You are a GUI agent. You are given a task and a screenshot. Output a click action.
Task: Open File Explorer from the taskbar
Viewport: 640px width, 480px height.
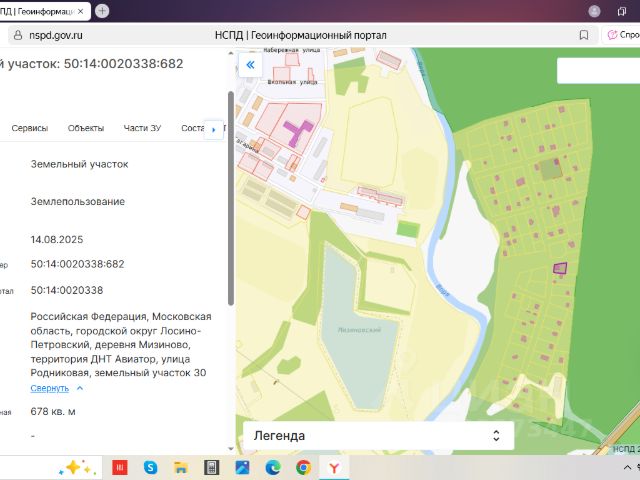181,468
